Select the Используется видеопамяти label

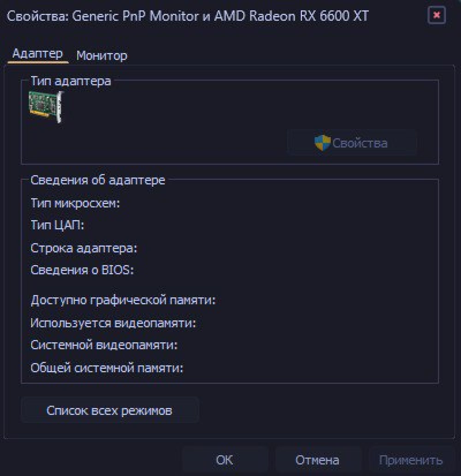pos(113,323)
